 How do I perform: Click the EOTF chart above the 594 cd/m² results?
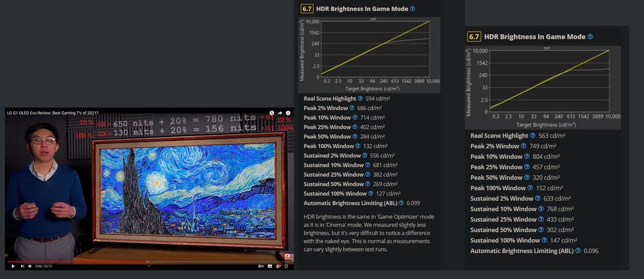point(370,55)
